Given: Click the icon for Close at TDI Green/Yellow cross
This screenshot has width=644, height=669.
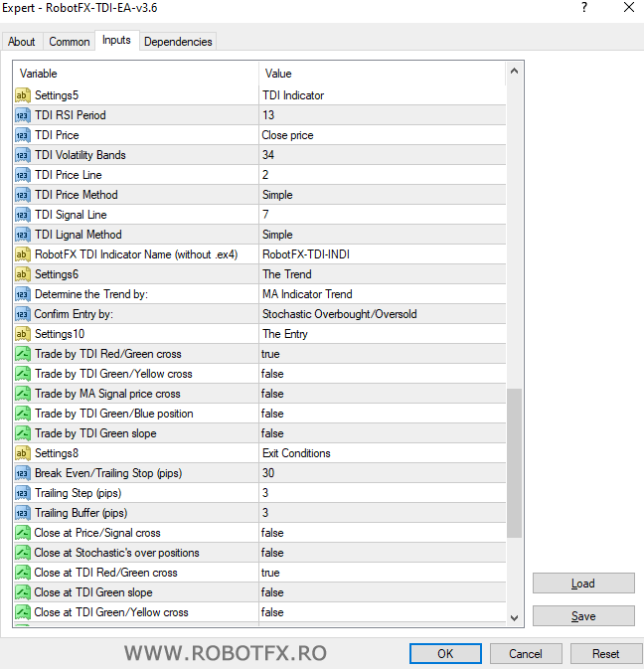Looking at the screenshot, I should [x=23, y=613].
